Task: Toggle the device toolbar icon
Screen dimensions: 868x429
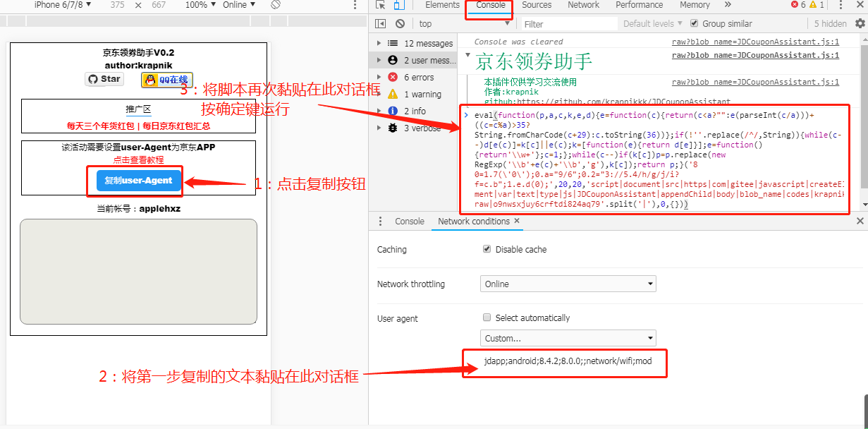Action: pyautogui.click(x=398, y=5)
